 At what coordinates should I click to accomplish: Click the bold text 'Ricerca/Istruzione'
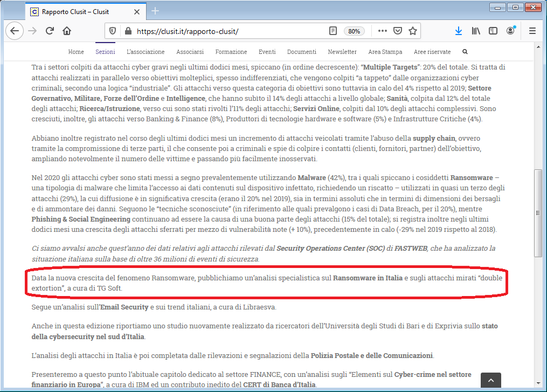click(109, 108)
